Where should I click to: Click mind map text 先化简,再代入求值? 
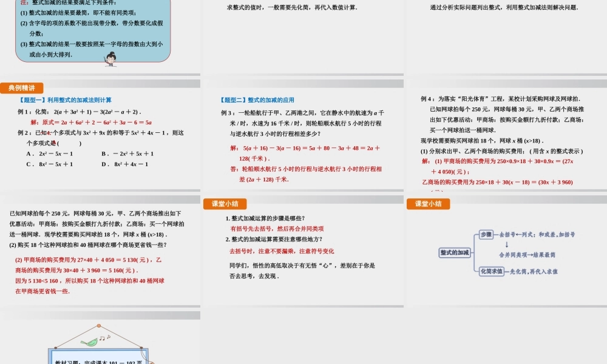pos(534,272)
